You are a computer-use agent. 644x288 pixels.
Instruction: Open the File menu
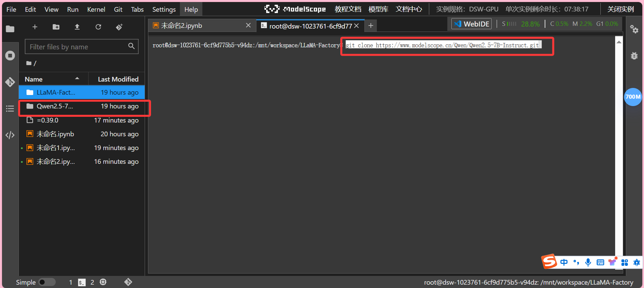pyautogui.click(x=11, y=9)
